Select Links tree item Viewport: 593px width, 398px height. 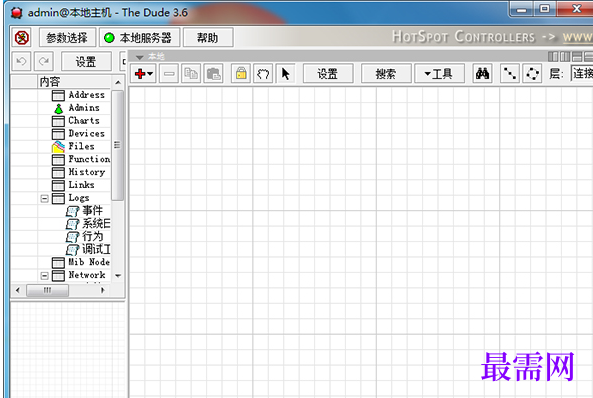pyautogui.click(x=81, y=185)
